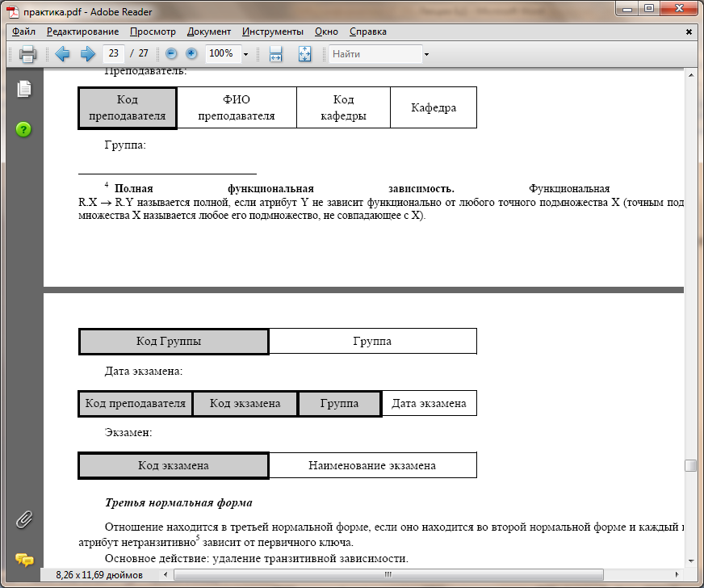Click the Третья нормальная форма heading
This screenshot has width=704, height=588.
tap(178, 502)
